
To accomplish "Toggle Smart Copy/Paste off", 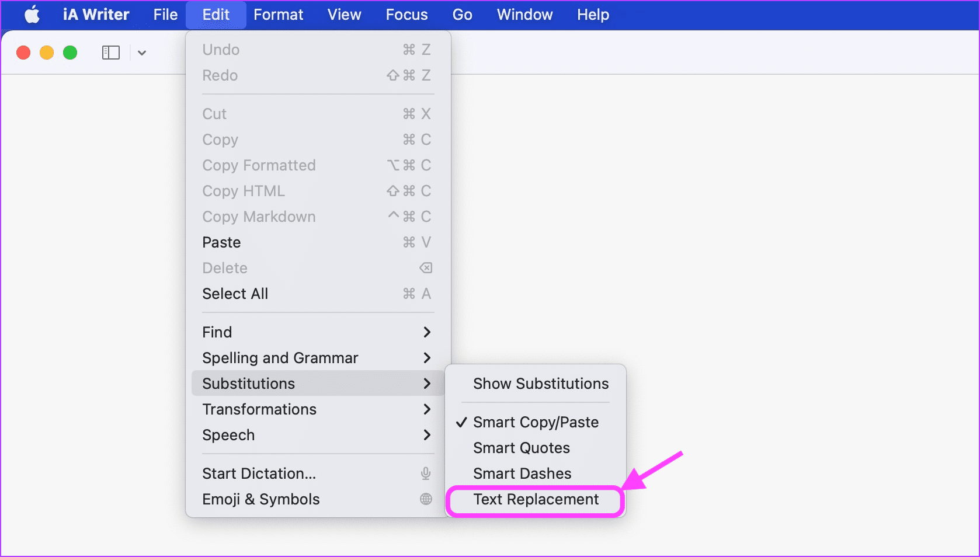I will click(536, 422).
